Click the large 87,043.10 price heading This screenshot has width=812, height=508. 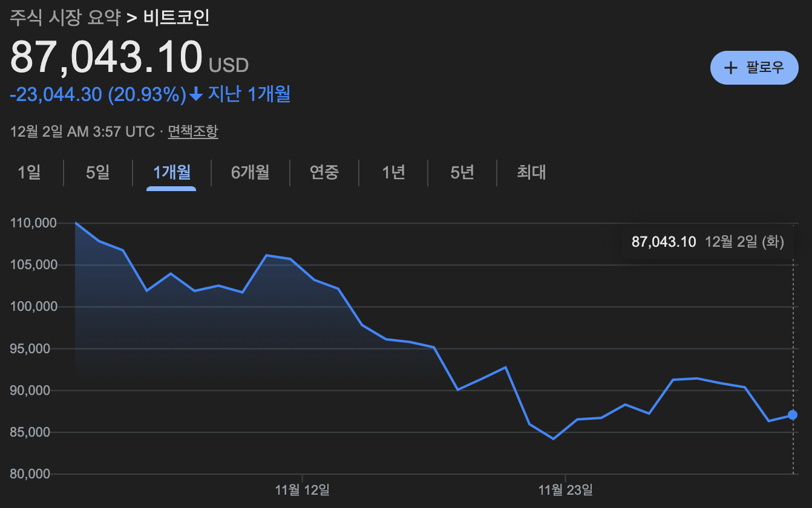pos(106,57)
